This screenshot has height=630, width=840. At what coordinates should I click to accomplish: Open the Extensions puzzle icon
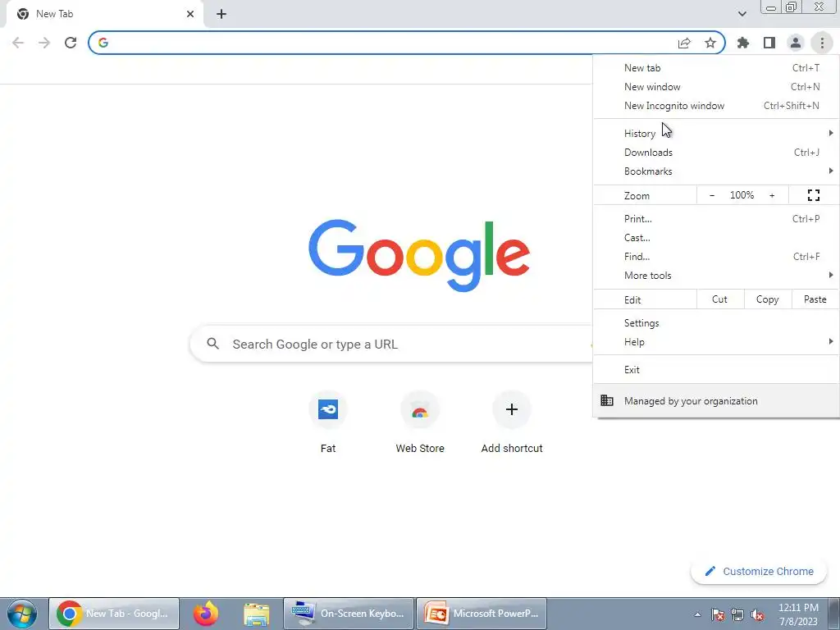coord(743,43)
